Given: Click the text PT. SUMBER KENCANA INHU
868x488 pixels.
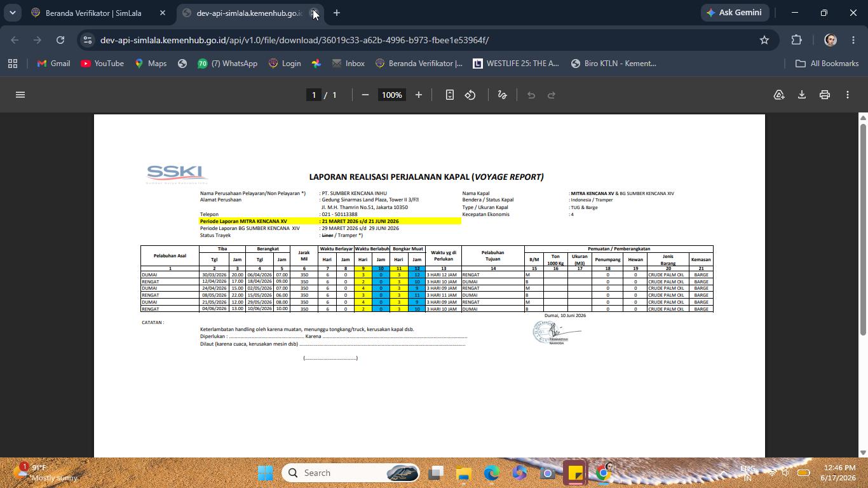Looking at the screenshot, I should 354,193.
